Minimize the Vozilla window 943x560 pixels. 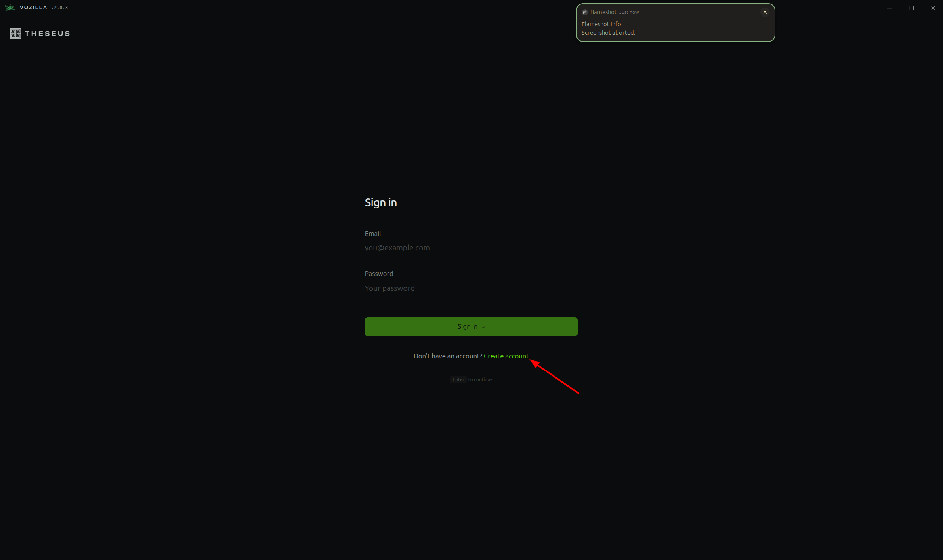tap(889, 8)
